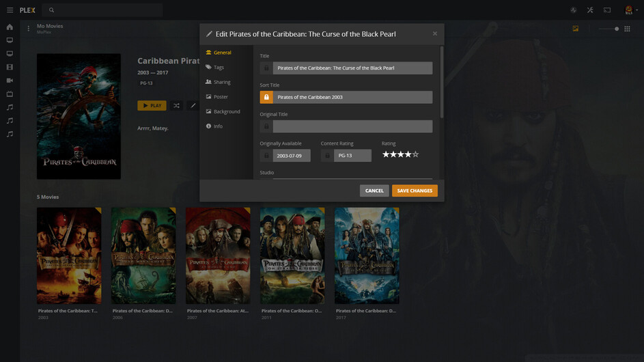This screenshot has height=362, width=644.
Task: Set rating to five stars via empty star
Action: [x=416, y=154]
